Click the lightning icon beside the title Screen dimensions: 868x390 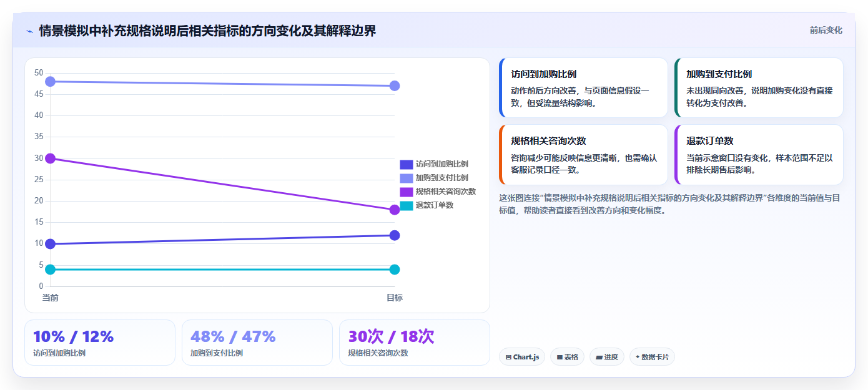29,31
